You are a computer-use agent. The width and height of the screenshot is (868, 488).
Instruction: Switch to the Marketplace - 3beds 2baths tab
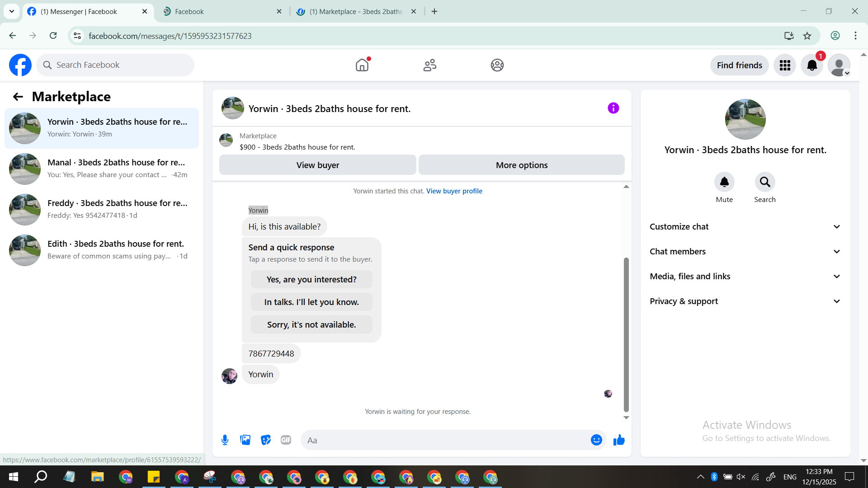(x=356, y=12)
